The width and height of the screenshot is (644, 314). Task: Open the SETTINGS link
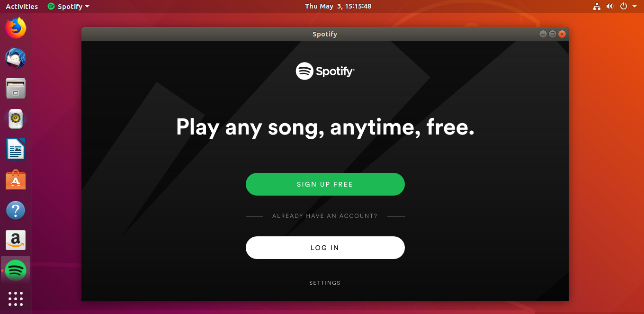(325, 283)
